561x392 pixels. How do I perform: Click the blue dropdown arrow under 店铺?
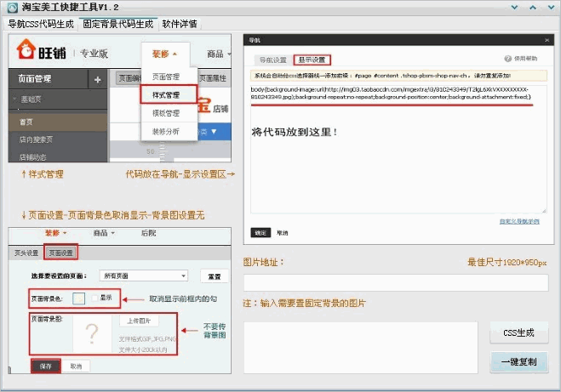click(214, 132)
